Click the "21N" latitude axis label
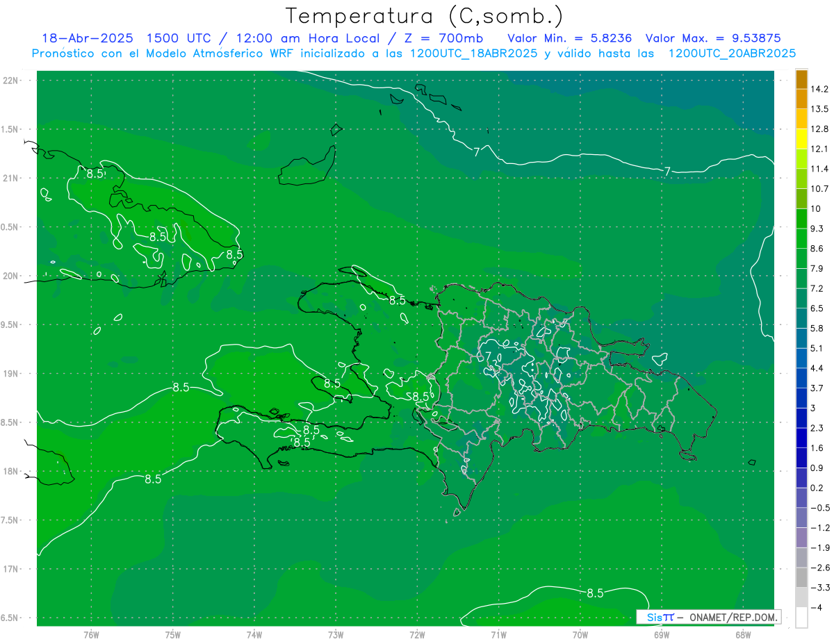 [11, 179]
